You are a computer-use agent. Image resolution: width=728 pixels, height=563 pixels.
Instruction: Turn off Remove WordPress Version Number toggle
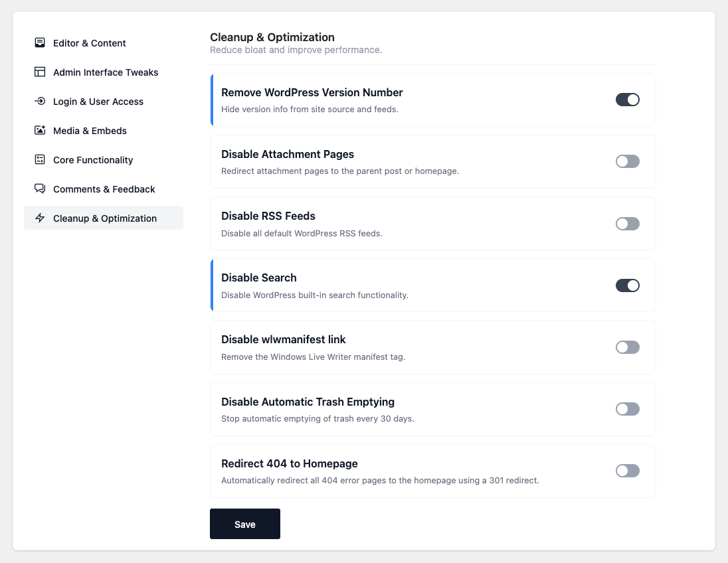pos(627,100)
